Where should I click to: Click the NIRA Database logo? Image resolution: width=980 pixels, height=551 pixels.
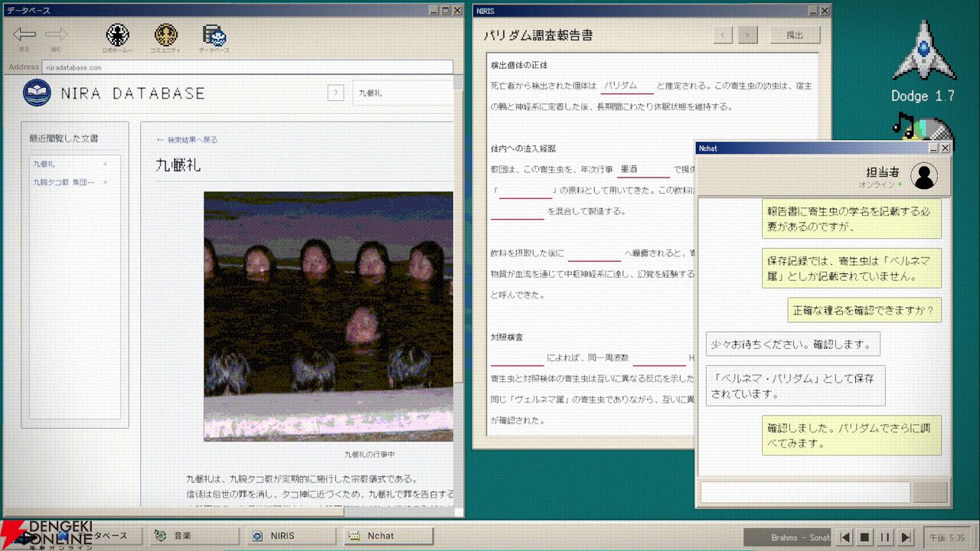pos(37,93)
